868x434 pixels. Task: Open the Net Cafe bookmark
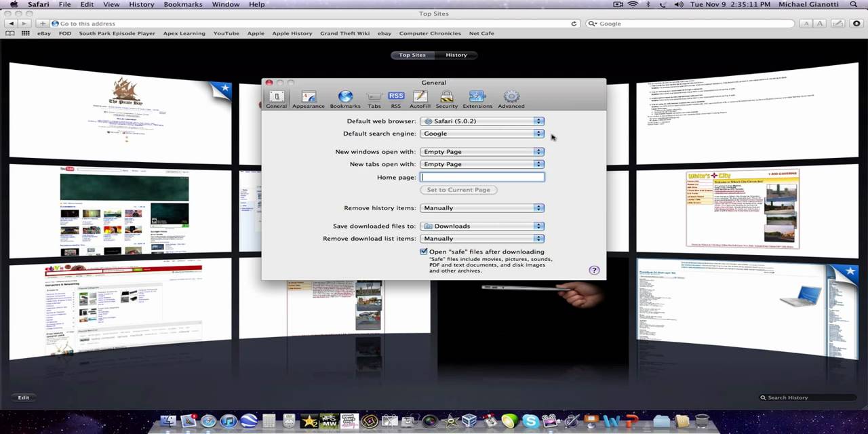pyautogui.click(x=481, y=33)
